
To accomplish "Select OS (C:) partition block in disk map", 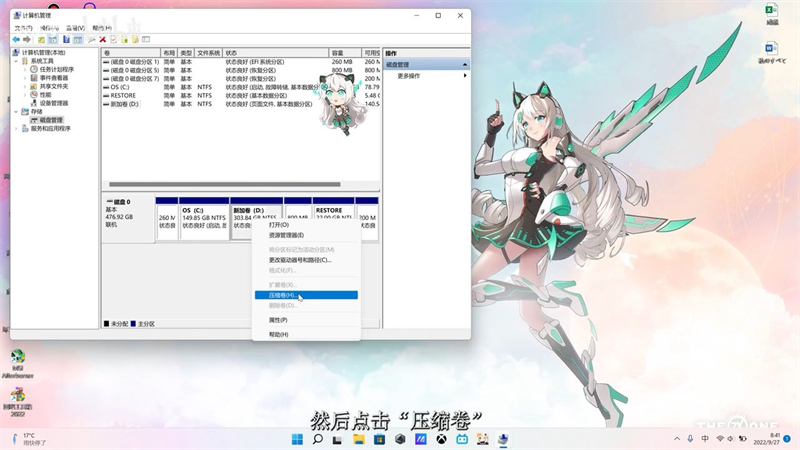I will (x=204, y=218).
